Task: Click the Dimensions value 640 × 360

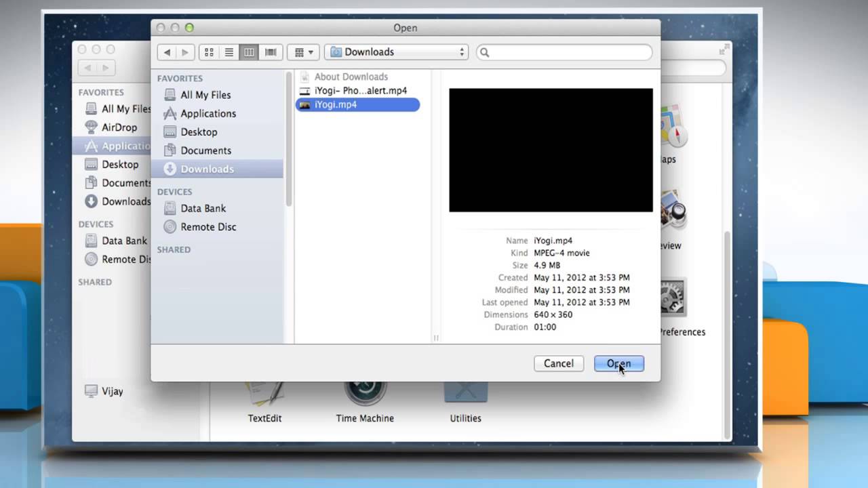Action: point(553,314)
